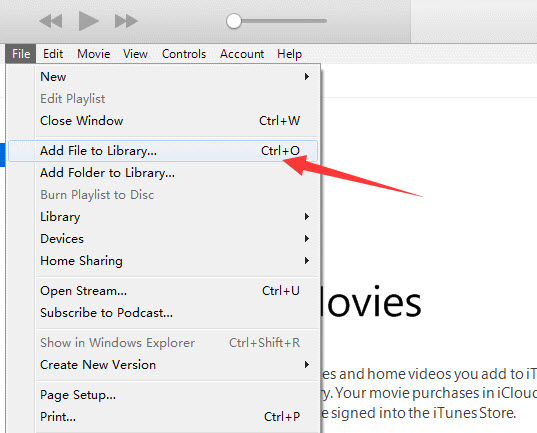The width and height of the screenshot is (537, 433).
Task: Choose Add Folder to Library
Action: (x=163, y=173)
